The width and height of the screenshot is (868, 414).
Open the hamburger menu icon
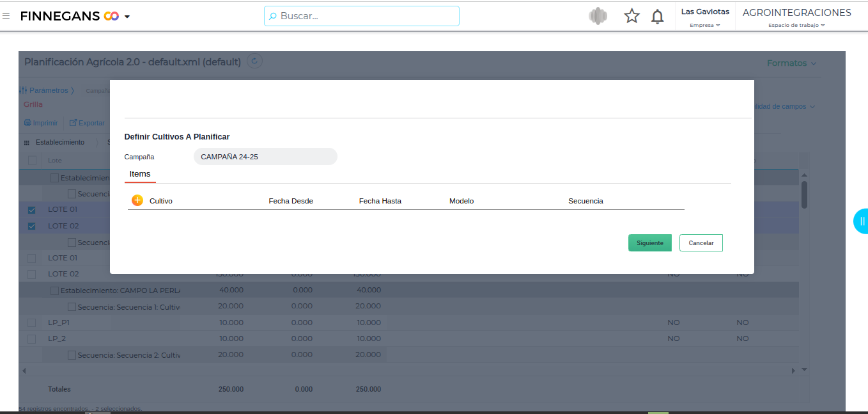(x=6, y=16)
